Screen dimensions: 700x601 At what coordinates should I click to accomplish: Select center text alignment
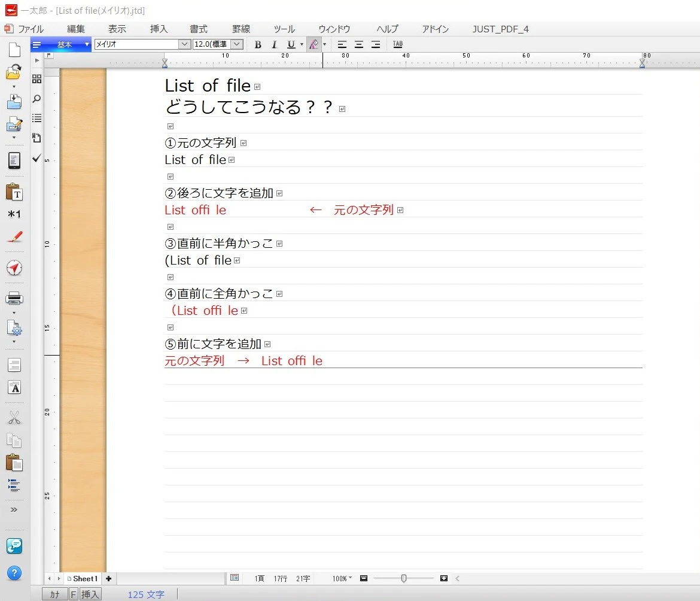[358, 44]
